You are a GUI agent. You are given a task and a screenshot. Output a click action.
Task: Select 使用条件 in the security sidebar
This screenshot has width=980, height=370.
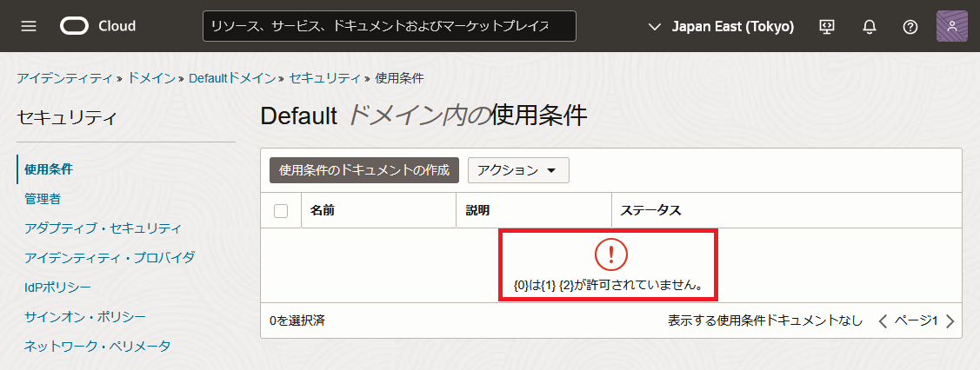pos(48,169)
